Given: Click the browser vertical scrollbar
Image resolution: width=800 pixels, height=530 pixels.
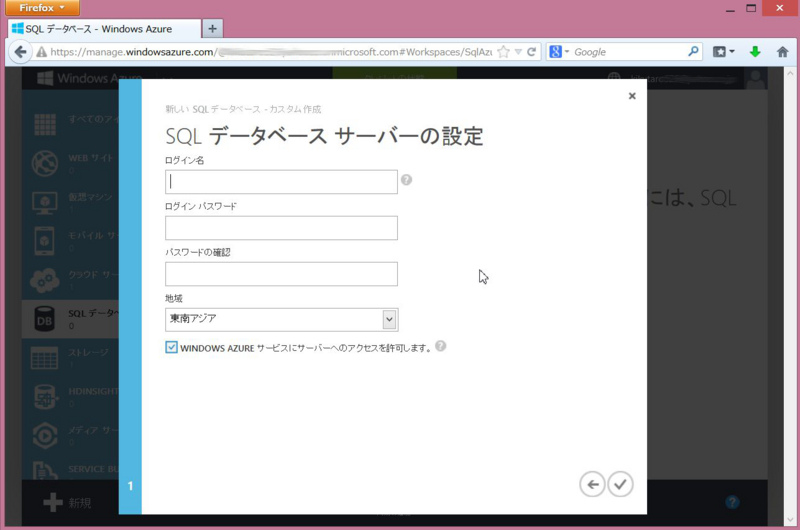Looking at the screenshot, I should tap(790, 296).
